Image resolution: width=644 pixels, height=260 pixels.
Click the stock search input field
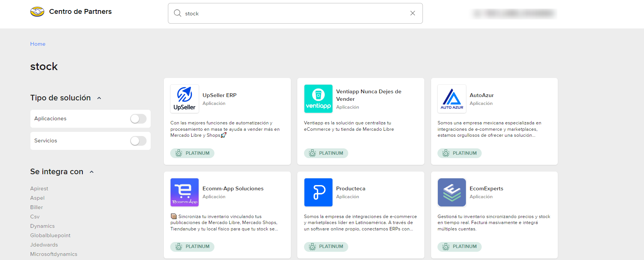click(x=295, y=13)
